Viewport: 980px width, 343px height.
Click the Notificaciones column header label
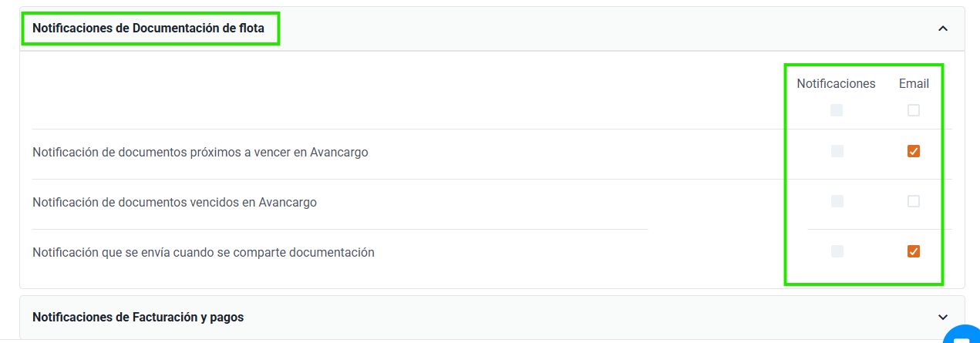pyautogui.click(x=837, y=83)
